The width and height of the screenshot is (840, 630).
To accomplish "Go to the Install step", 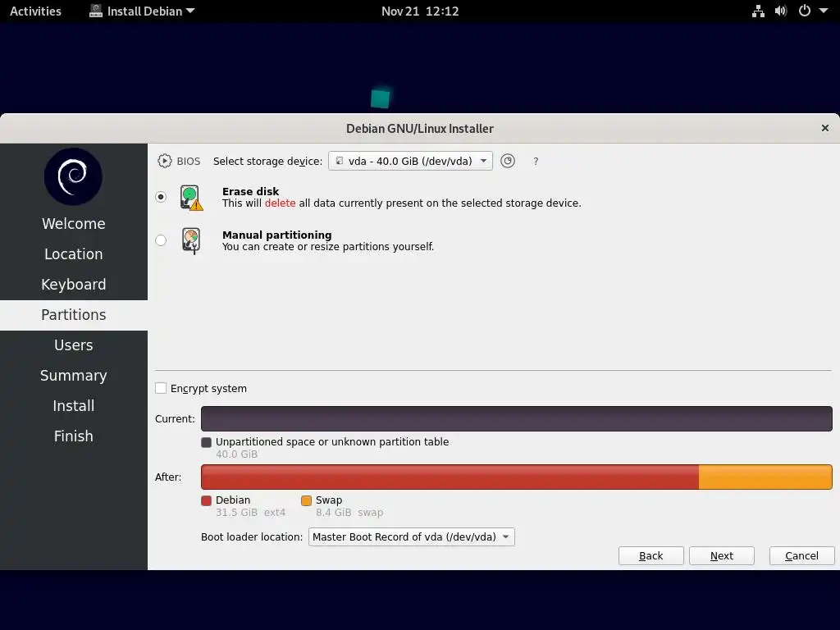I will [73, 406].
